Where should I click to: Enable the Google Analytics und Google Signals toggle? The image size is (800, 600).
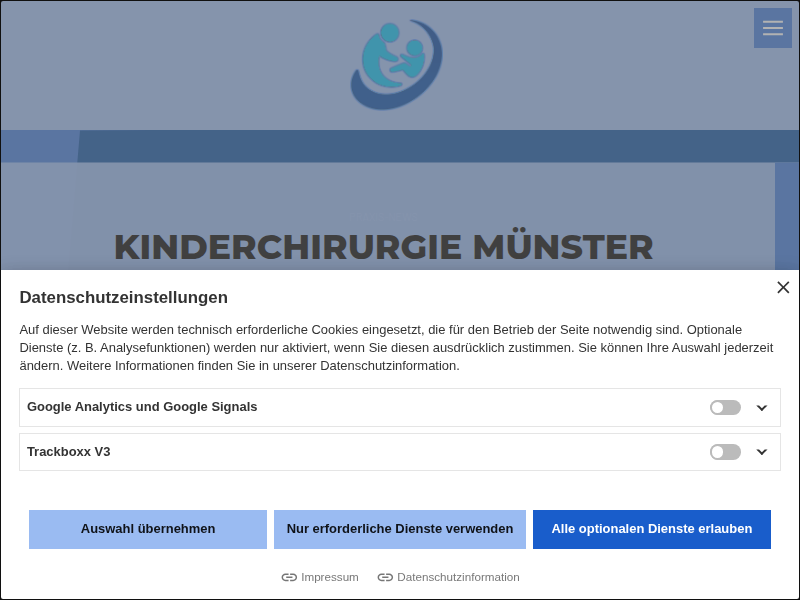point(723,407)
